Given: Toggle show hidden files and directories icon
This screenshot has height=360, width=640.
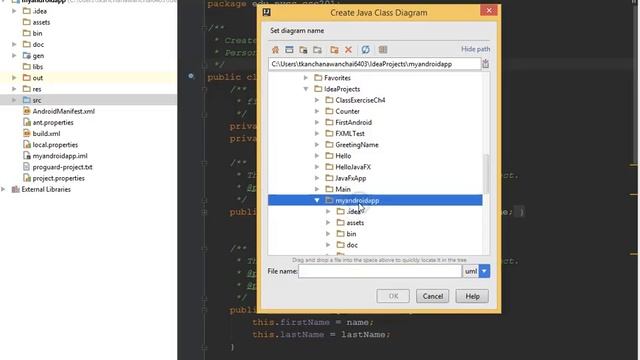Looking at the screenshot, I should [x=382, y=50].
